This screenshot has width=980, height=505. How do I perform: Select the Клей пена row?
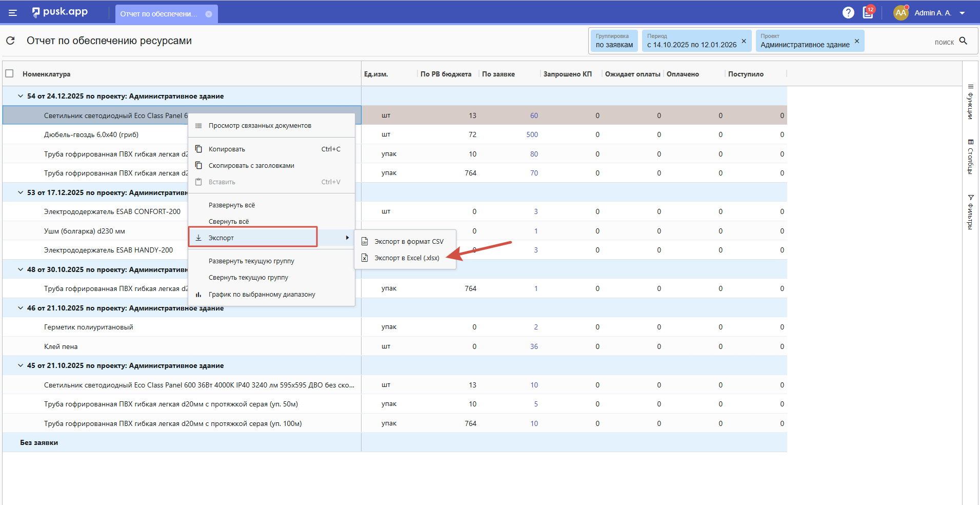pyautogui.click(x=61, y=346)
